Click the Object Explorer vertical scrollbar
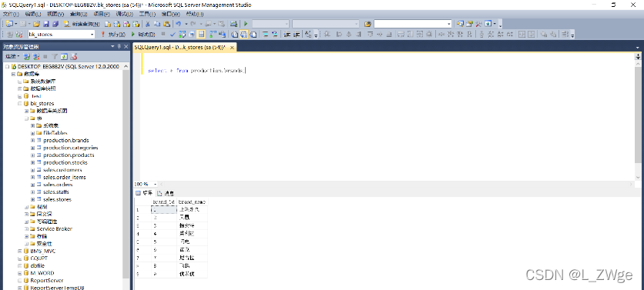644x290 pixels. click(x=126, y=175)
